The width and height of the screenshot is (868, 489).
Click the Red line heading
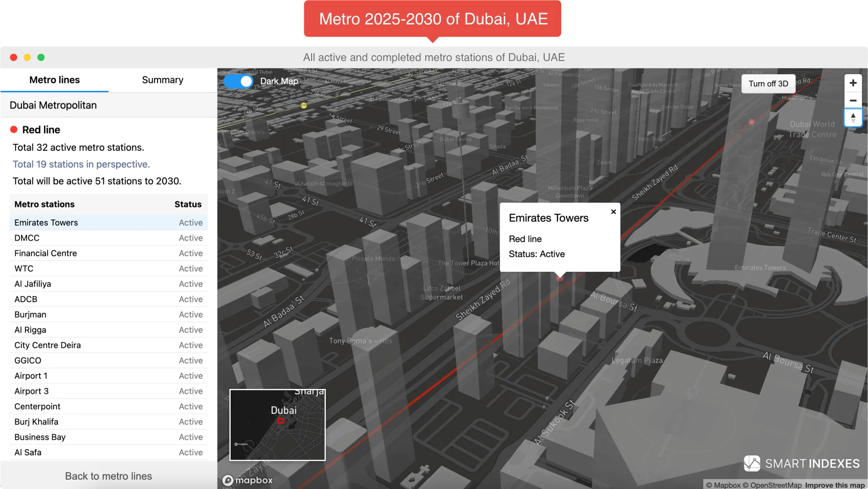click(41, 130)
